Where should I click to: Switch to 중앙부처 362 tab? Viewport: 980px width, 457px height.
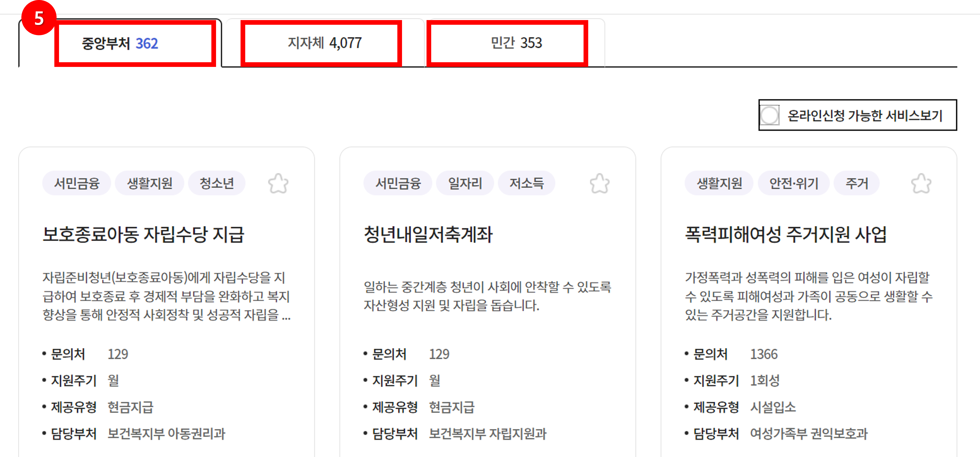pos(120,43)
